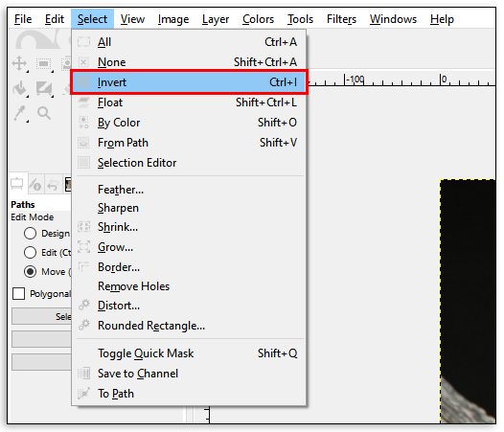Select the Bucket Fill tool
This screenshot has height=432, width=504.
click(x=20, y=88)
